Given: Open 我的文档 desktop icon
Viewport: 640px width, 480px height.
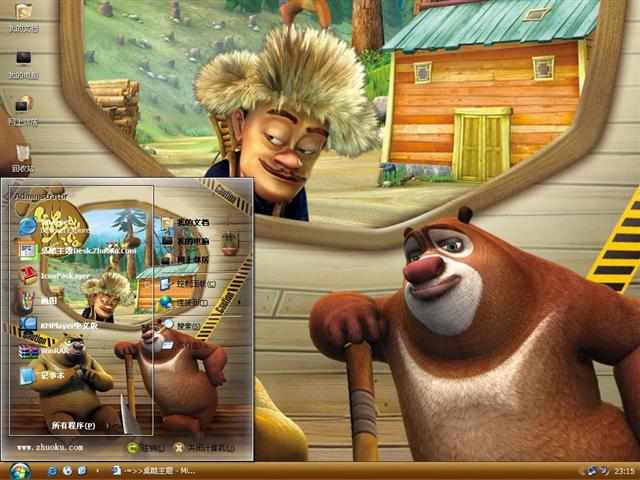Looking at the screenshot, I should tap(23, 17).
